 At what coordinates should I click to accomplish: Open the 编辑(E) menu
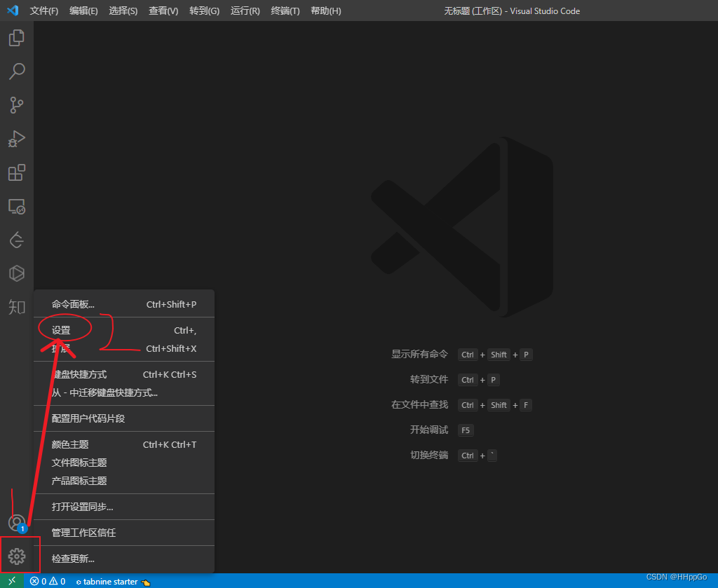point(84,11)
